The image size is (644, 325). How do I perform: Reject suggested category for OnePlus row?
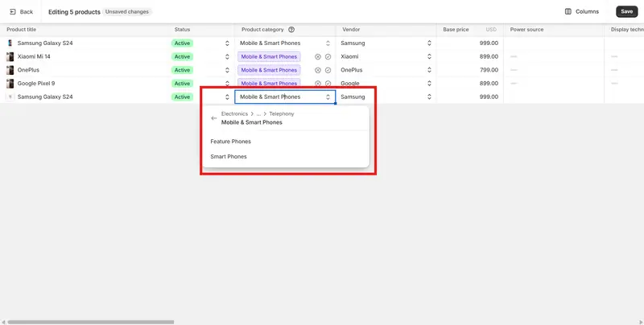(317, 70)
